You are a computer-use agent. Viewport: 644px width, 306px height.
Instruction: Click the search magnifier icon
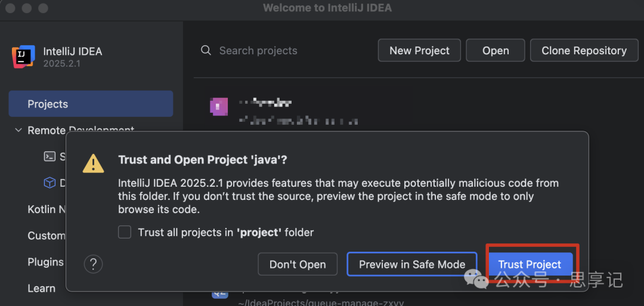click(206, 51)
